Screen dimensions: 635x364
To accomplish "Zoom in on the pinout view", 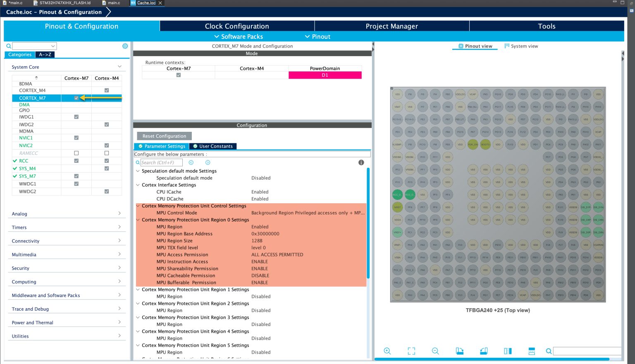I will [x=387, y=351].
